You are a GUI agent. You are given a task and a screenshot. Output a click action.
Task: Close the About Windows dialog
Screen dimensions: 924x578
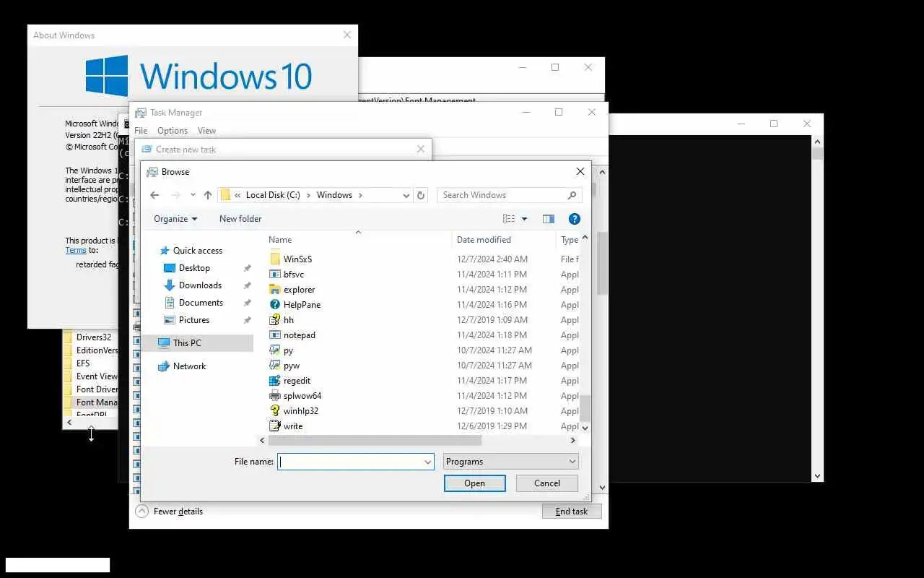(x=347, y=35)
